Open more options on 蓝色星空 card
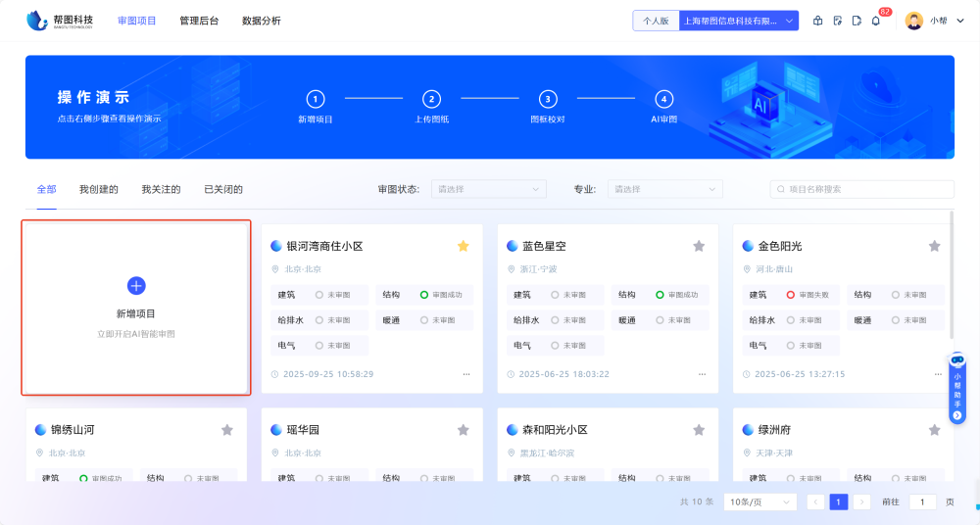 [702, 374]
